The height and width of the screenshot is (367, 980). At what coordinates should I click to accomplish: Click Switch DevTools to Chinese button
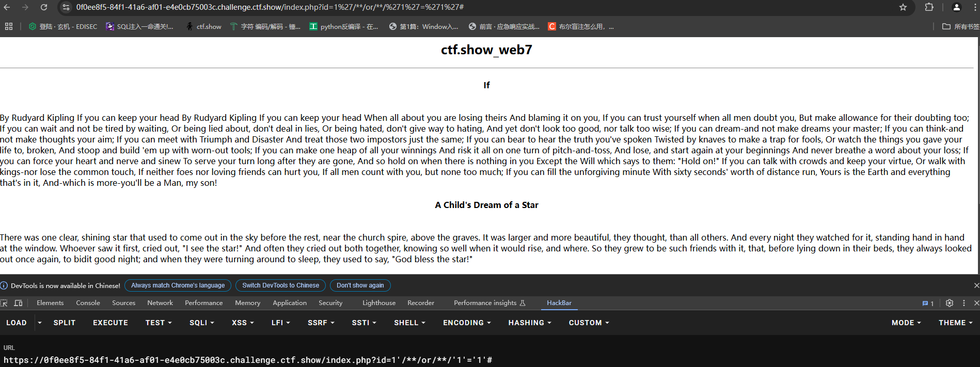pyautogui.click(x=280, y=285)
